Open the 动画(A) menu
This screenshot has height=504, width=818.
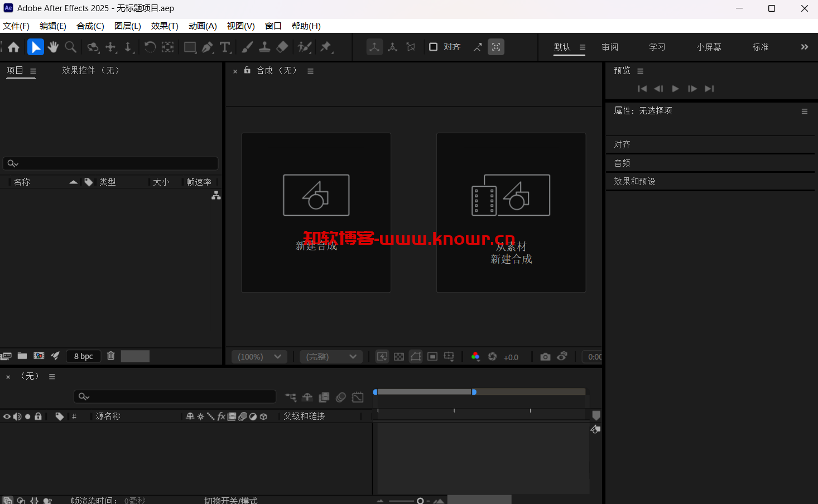click(203, 26)
